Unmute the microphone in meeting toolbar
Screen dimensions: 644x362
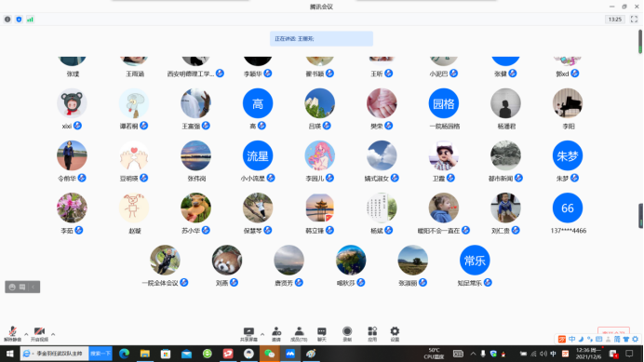click(12, 334)
